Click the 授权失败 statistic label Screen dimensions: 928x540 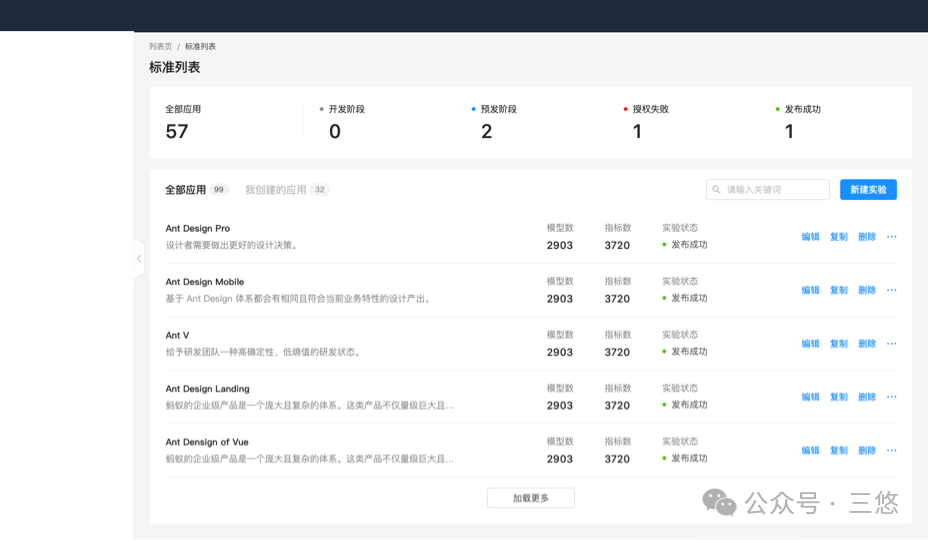(x=650, y=109)
